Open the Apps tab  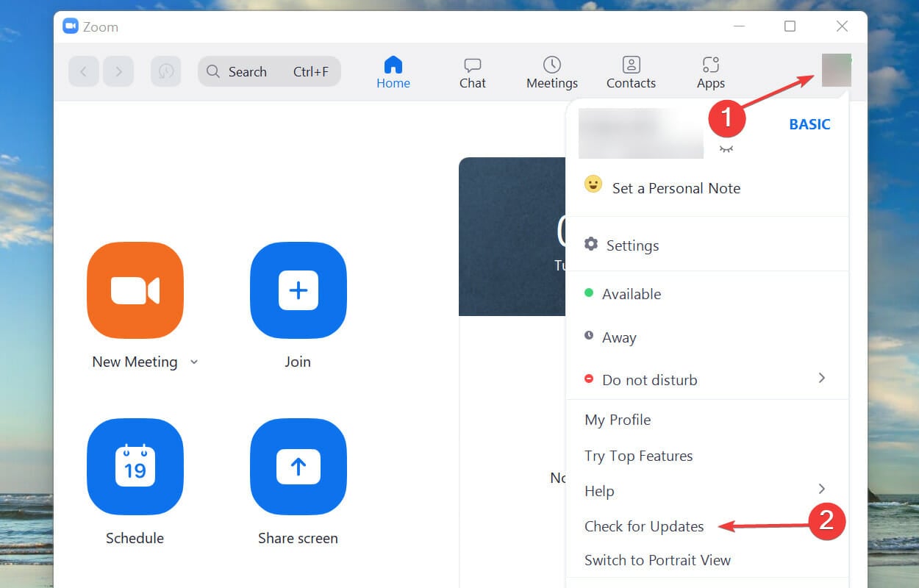(x=711, y=72)
